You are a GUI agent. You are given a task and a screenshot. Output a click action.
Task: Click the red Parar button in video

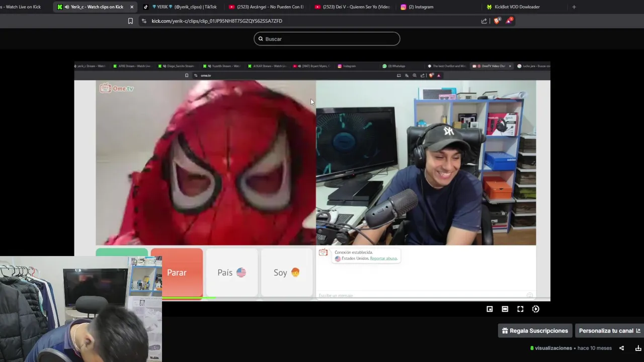(x=177, y=273)
